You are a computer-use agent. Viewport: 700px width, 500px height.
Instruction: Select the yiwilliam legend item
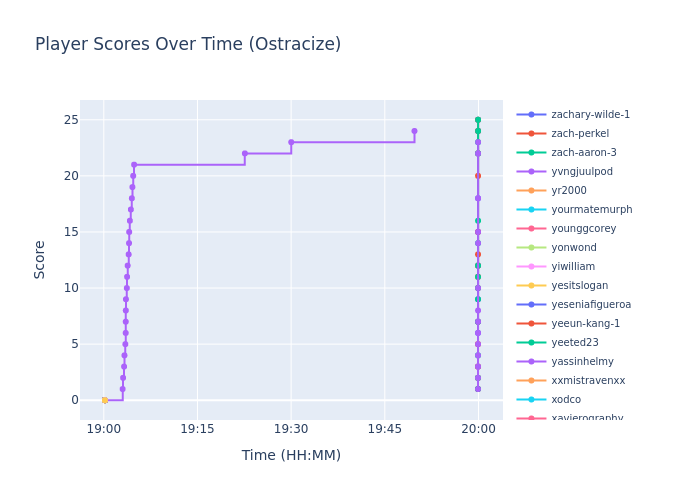coord(572,267)
